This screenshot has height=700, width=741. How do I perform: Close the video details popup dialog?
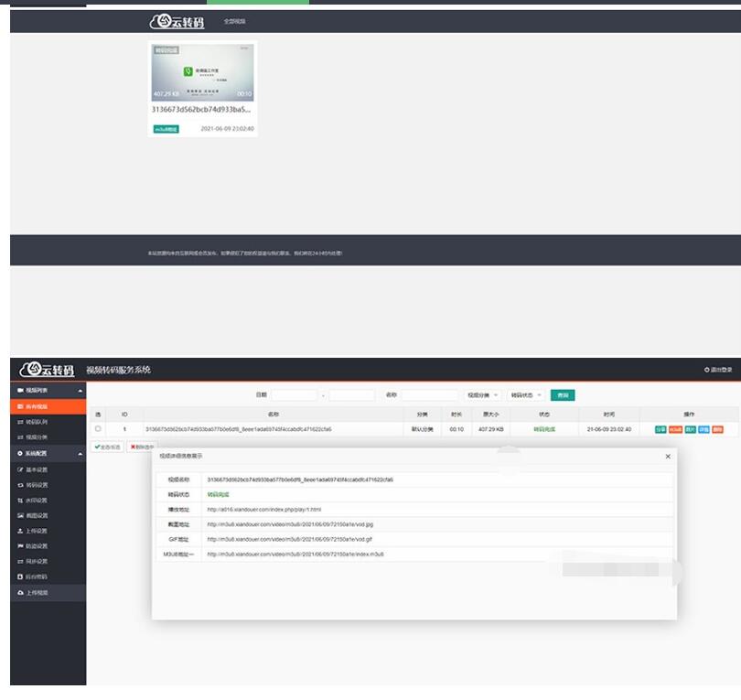668,456
